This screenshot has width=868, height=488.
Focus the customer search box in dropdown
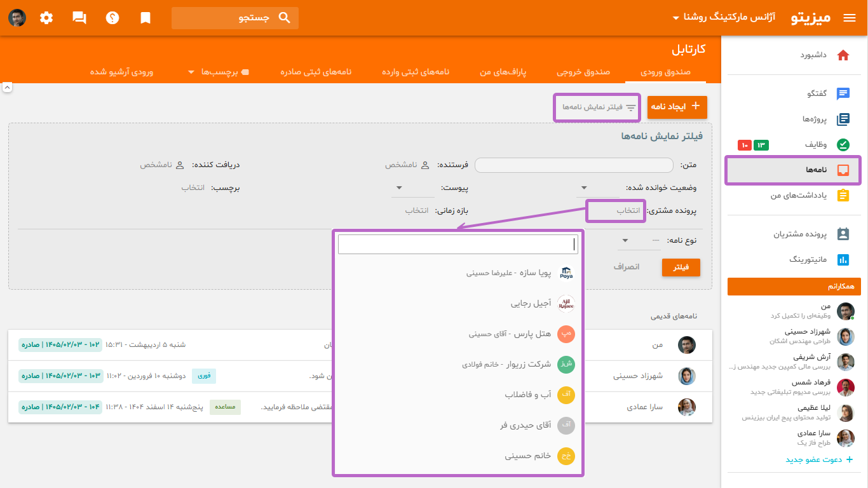pos(458,245)
